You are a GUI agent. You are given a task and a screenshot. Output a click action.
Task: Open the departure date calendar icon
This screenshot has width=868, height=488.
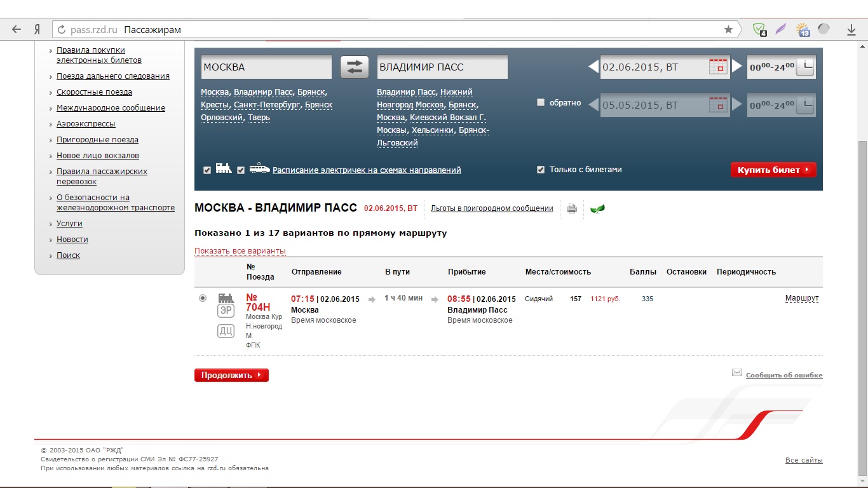[x=717, y=67]
